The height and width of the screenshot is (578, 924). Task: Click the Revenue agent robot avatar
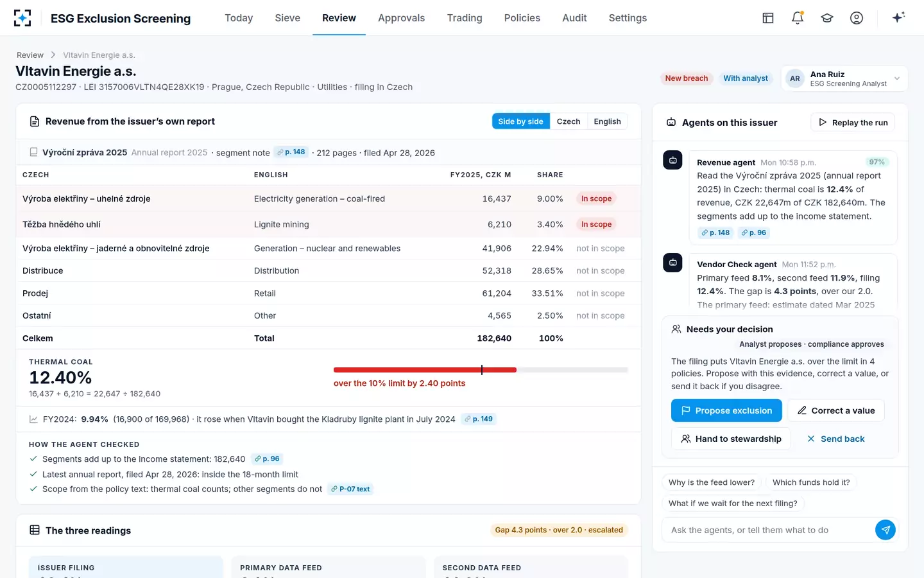(672, 161)
